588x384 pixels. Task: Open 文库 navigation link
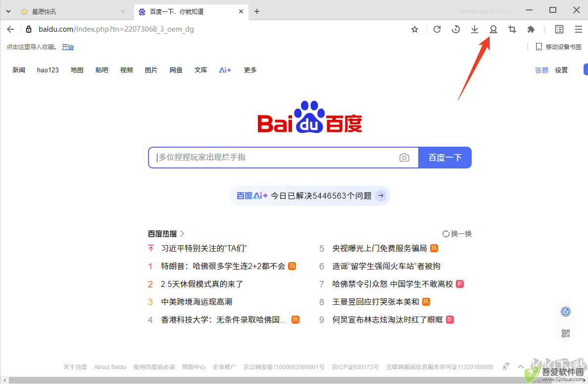pos(200,70)
